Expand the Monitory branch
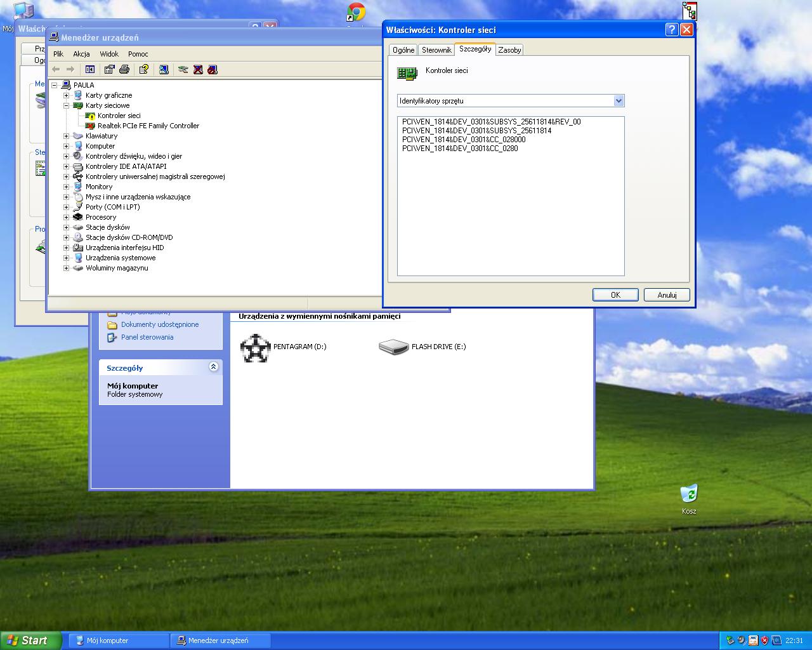Screen dimensions: 812x650 point(66,187)
